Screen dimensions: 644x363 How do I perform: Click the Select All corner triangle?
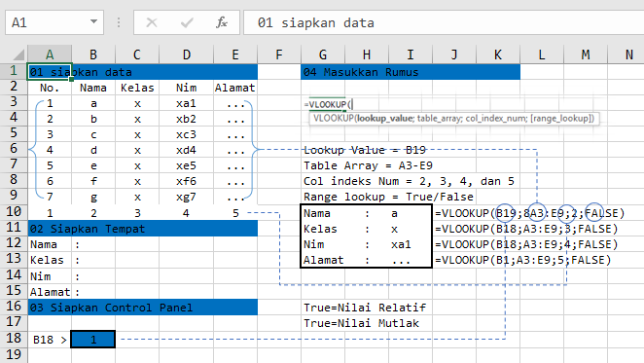18,54
